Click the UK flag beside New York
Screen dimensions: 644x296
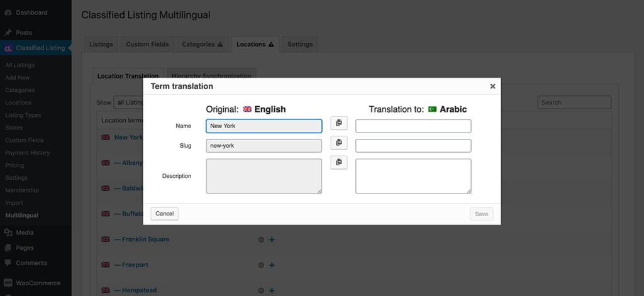click(106, 137)
